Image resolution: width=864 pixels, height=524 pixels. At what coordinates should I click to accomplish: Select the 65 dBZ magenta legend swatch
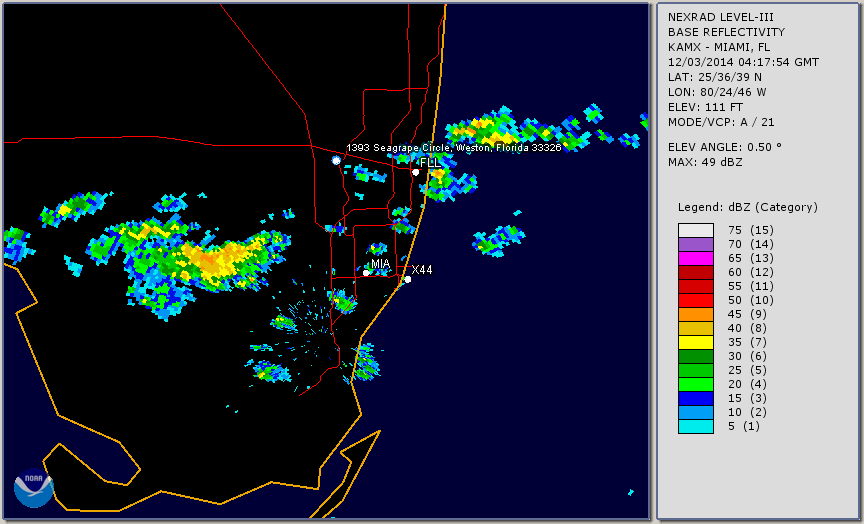click(x=696, y=258)
